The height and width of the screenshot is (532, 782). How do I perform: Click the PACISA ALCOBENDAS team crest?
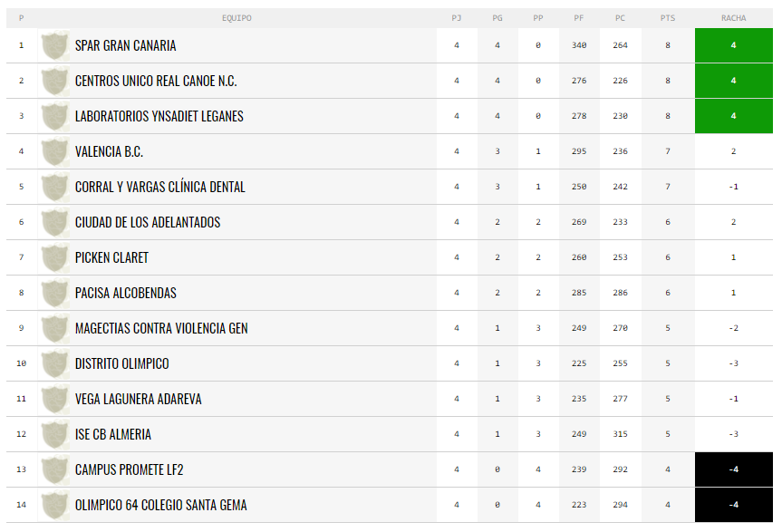click(54, 293)
